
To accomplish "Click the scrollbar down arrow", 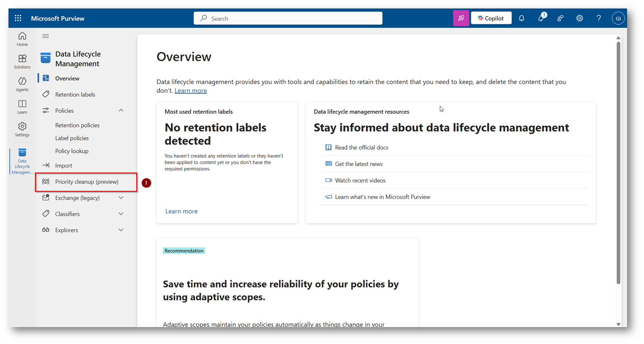I will (x=618, y=324).
